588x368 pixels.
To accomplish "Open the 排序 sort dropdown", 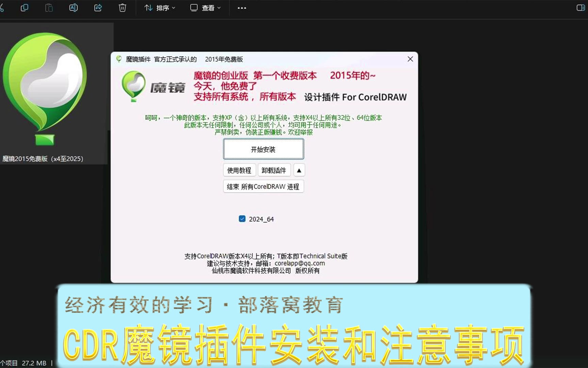I will [160, 8].
